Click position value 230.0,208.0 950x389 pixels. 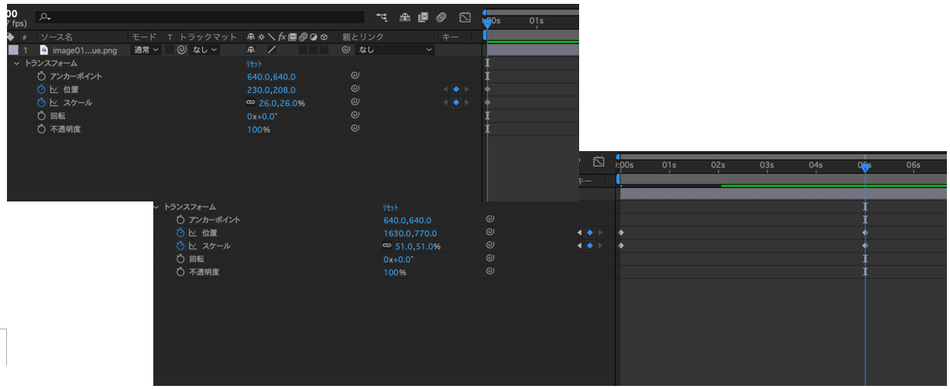pos(271,90)
